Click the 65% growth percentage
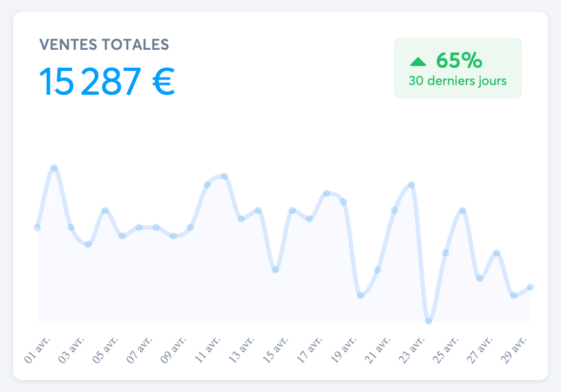 (459, 61)
